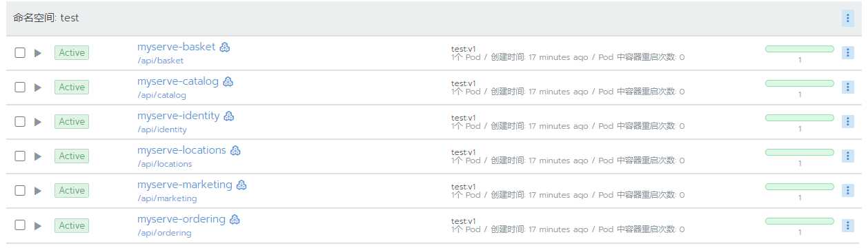Image resolution: width=868 pixels, height=248 pixels.
Task: Expand the myserve-locations row details
Action: (38, 156)
